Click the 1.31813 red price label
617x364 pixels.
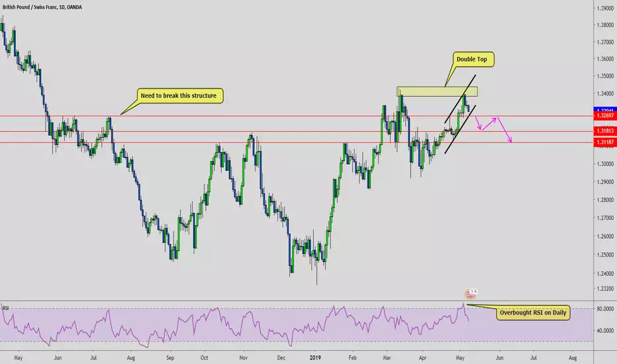pos(605,131)
